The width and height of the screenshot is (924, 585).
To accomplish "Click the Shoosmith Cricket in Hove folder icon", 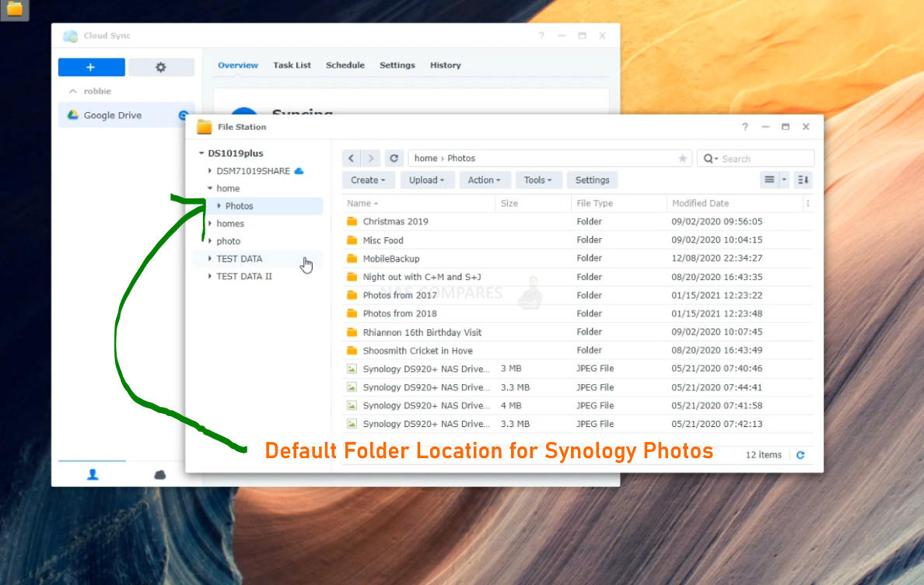I will pyautogui.click(x=352, y=351).
